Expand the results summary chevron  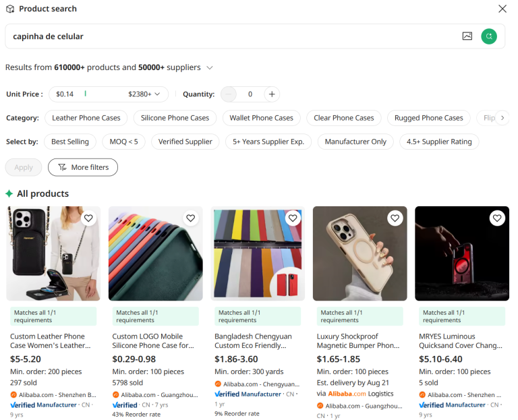(x=210, y=67)
